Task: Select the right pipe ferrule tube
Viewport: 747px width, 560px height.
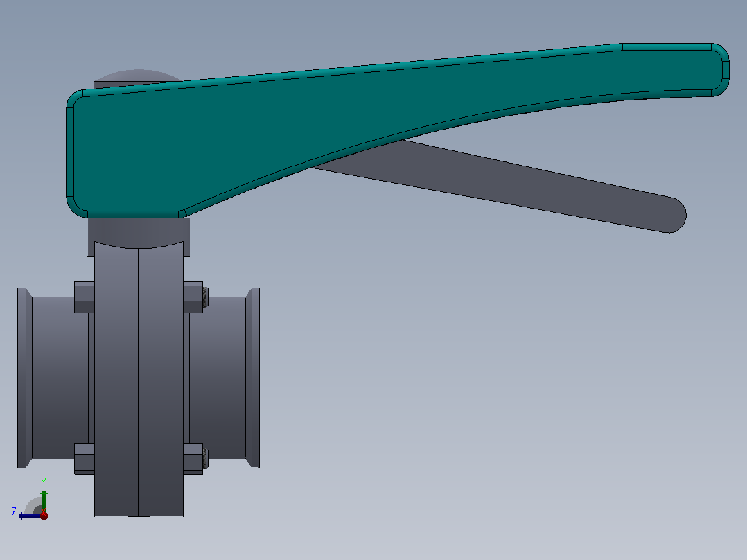Action: (x=224, y=378)
